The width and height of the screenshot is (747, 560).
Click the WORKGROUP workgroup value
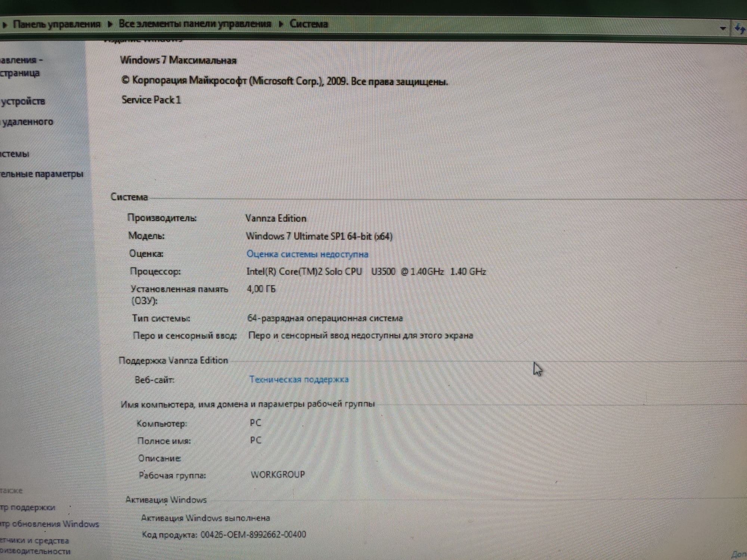click(x=278, y=475)
